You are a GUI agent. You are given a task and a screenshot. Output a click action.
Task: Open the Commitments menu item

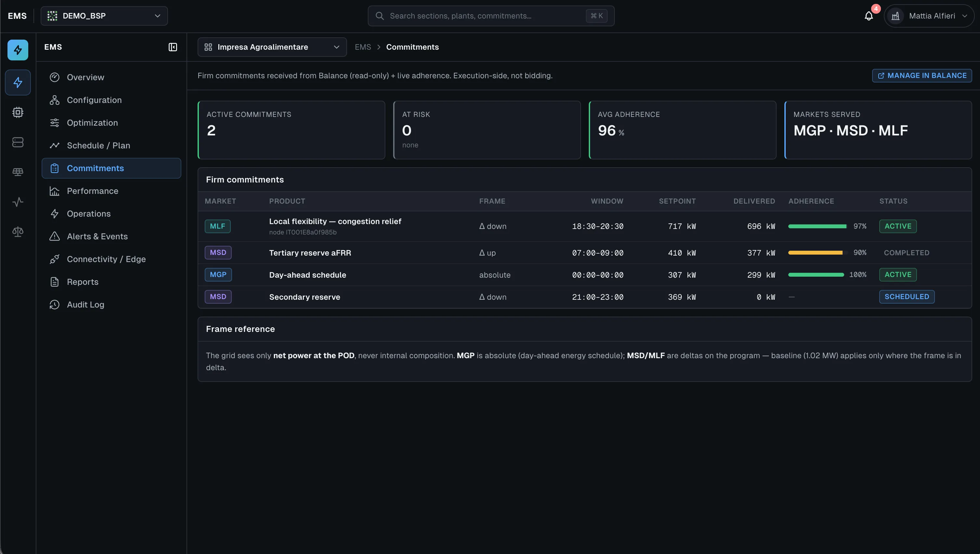(x=111, y=168)
